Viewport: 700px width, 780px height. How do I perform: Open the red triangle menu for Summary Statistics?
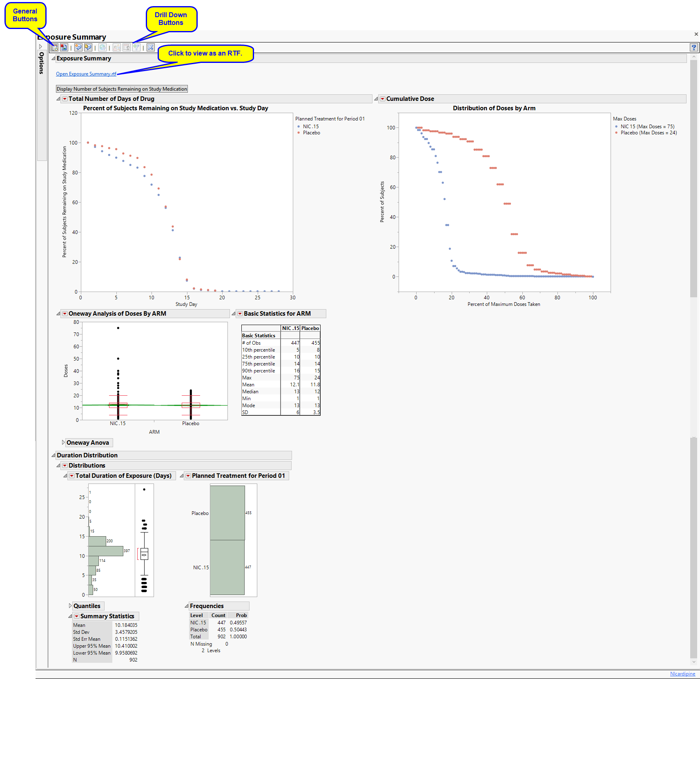[x=76, y=616]
